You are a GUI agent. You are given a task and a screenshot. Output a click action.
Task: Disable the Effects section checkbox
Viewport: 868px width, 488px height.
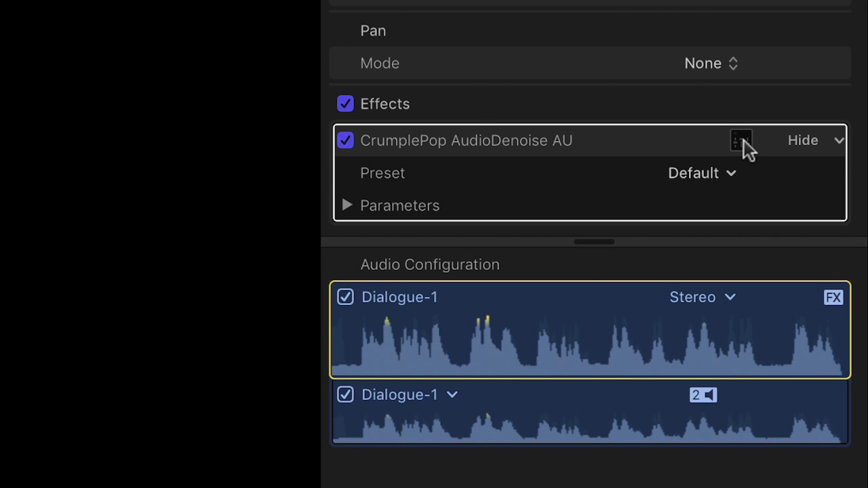pyautogui.click(x=345, y=104)
